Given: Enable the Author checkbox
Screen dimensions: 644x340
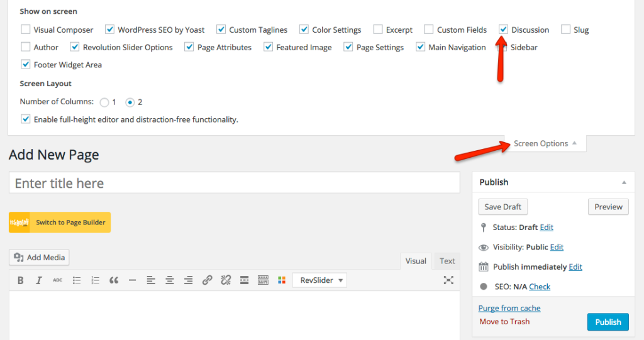Looking at the screenshot, I should pyautogui.click(x=25, y=47).
